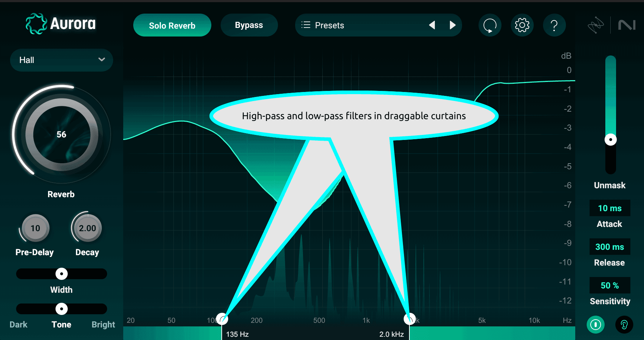Toggle the Unmask listen ear icon
The height and width of the screenshot is (340, 644).
[x=624, y=325]
